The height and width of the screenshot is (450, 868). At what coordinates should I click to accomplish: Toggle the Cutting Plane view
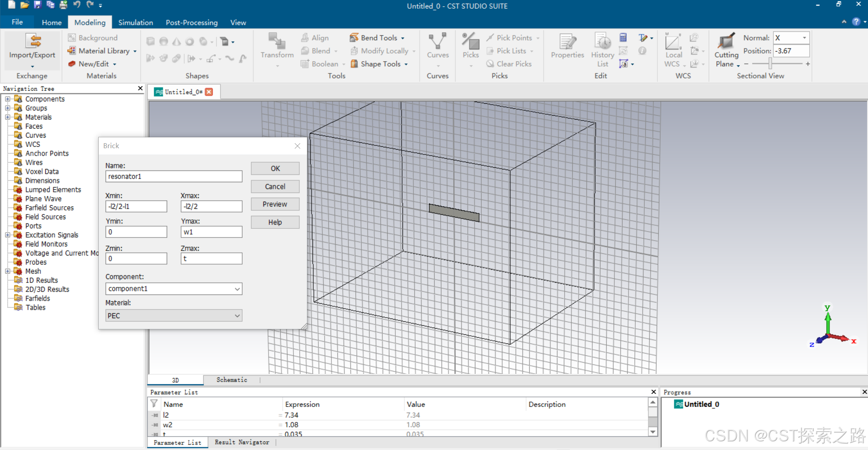(x=726, y=50)
